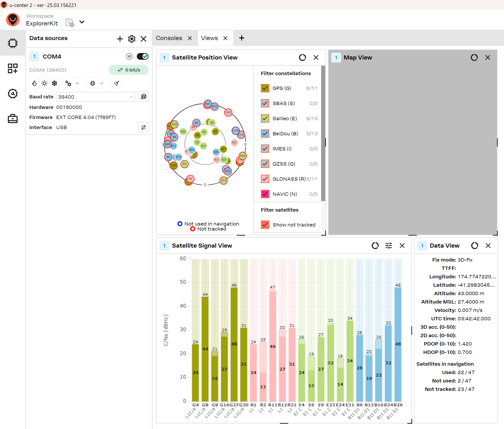Toggle the COM4 connection switch
Screen dimensions: 504x429
[143, 56]
